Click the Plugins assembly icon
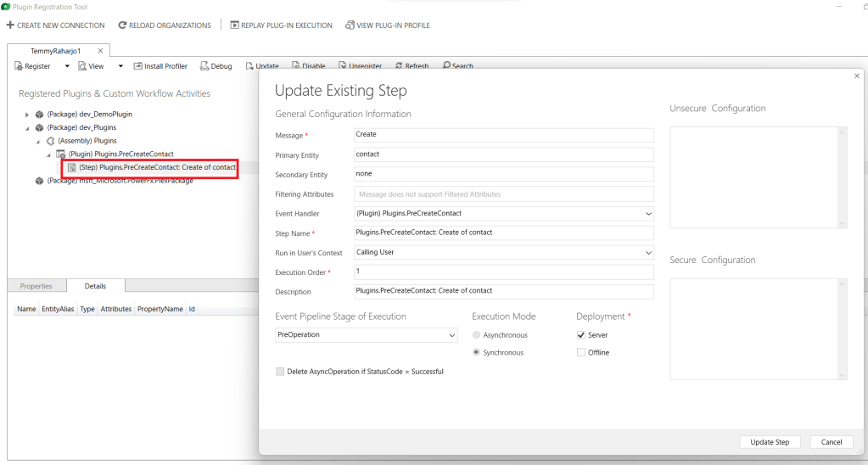 (x=50, y=141)
